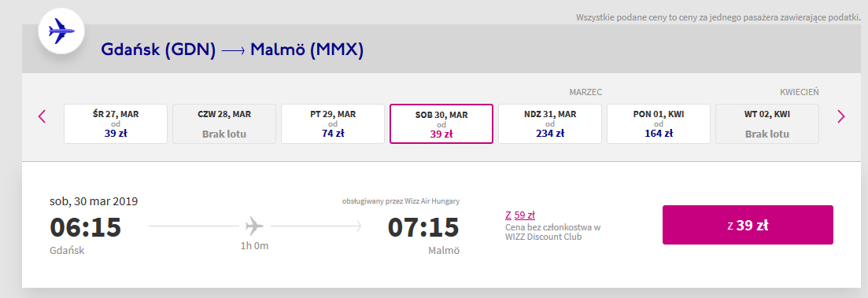Select ŚR 27, MAR date for 39 zł
Image resolution: width=868 pixels, height=298 pixels.
(116, 124)
